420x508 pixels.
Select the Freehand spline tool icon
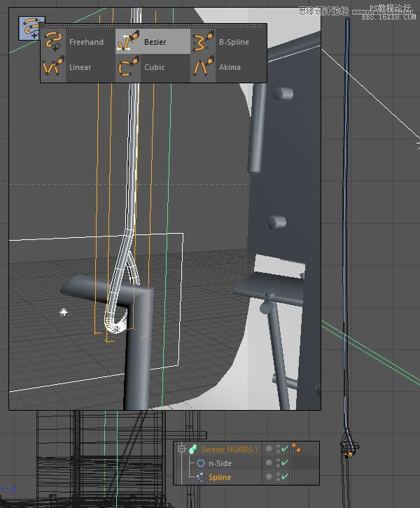click(x=53, y=41)
